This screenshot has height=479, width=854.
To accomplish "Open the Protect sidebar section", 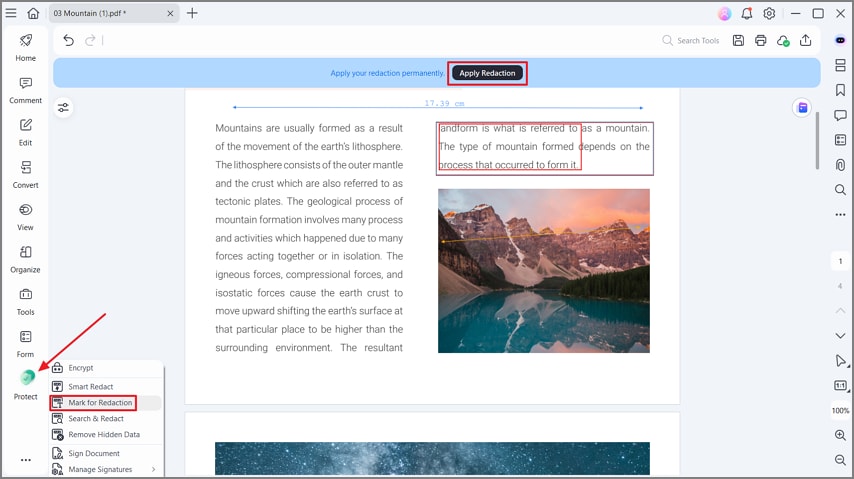I will (26, 385).
